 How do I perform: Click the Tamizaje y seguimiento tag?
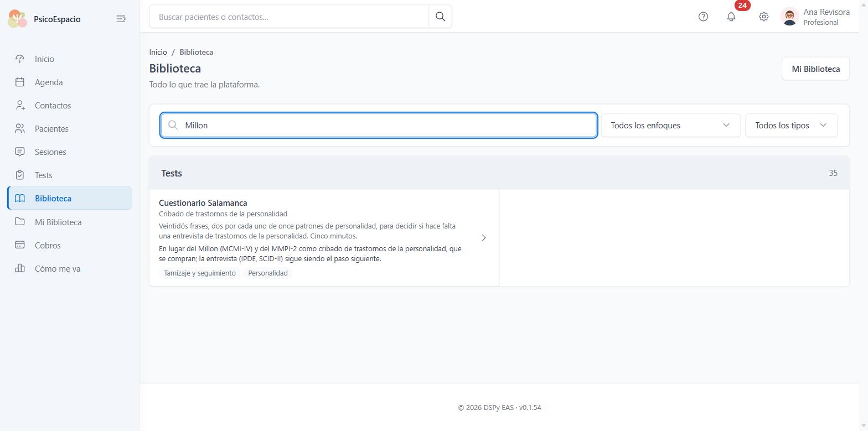click(199, 273)
